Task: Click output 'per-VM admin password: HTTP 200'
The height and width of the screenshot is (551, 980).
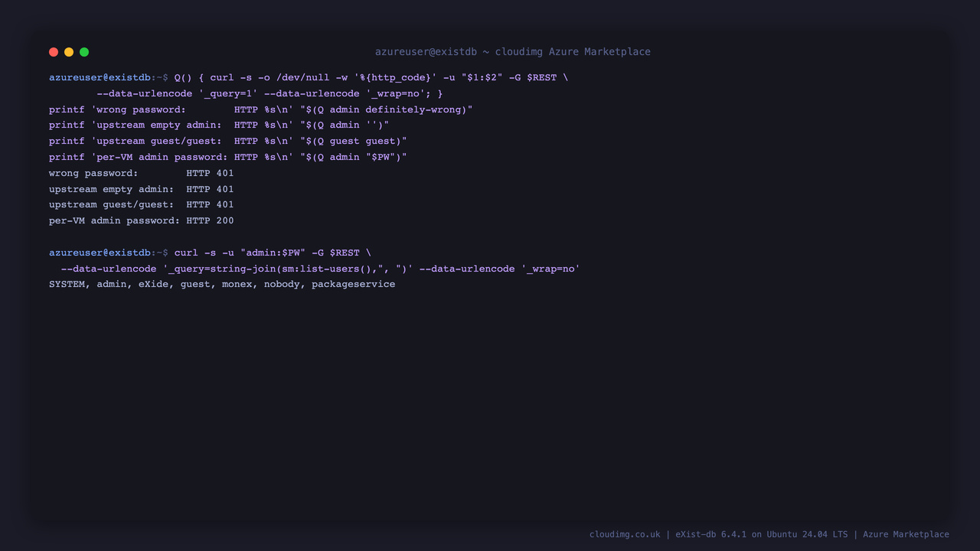Action: coord(142,220)
